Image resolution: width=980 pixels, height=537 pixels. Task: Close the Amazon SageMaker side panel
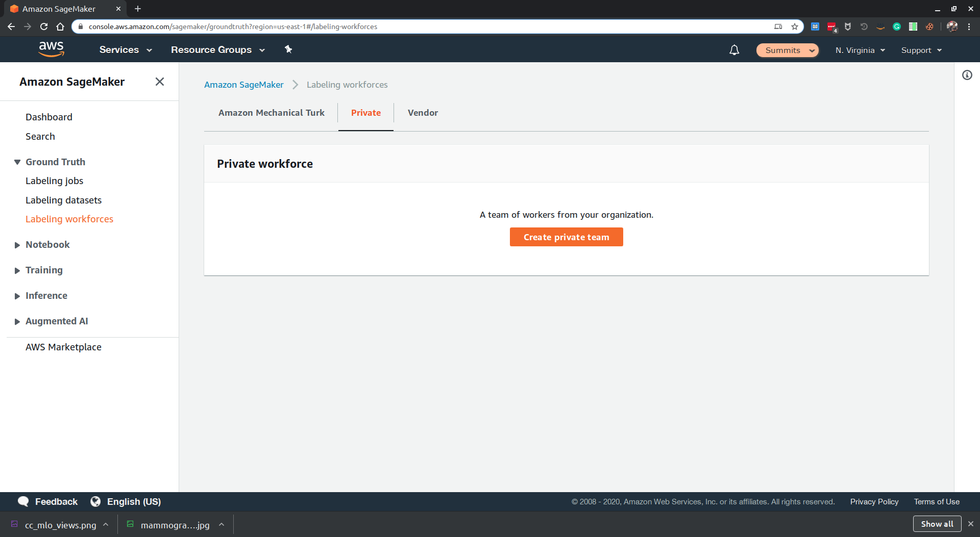(x=160, y=82)
